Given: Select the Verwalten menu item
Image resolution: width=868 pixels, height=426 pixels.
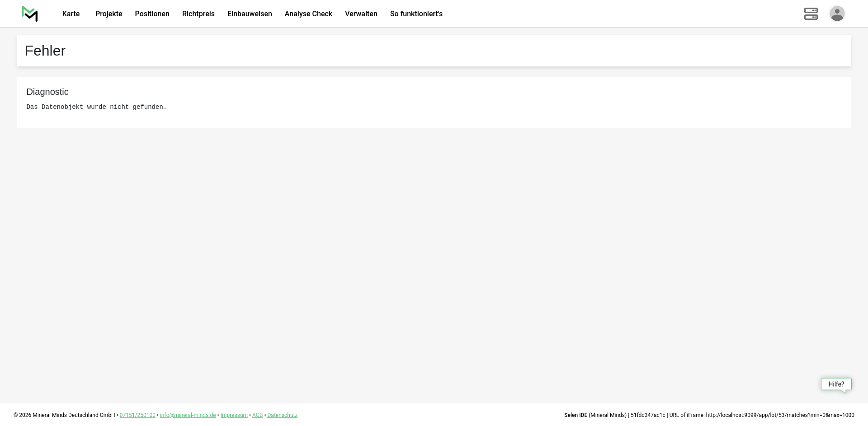Looking at the screenshot, I should [361, 14].
